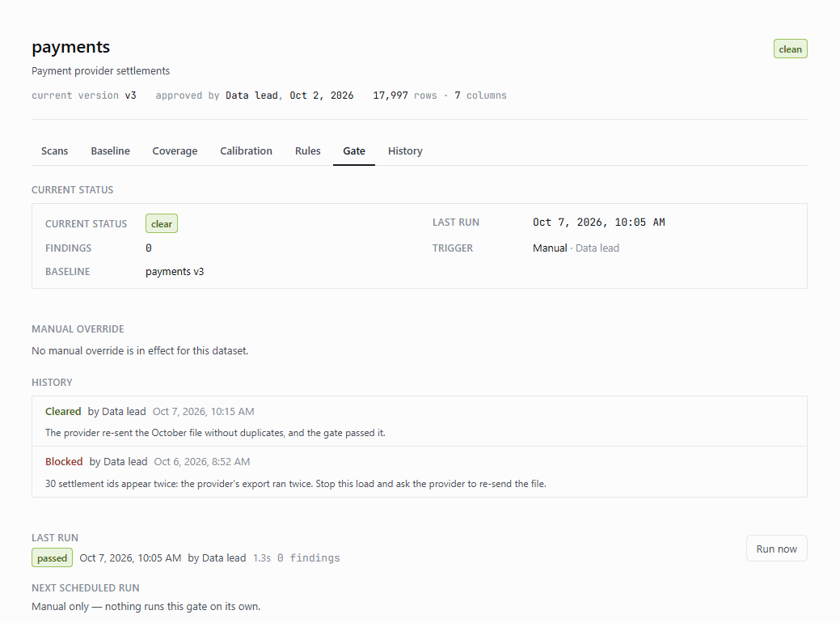Click the 'clear' status badge
840x623 pixels.
[161, 223]
